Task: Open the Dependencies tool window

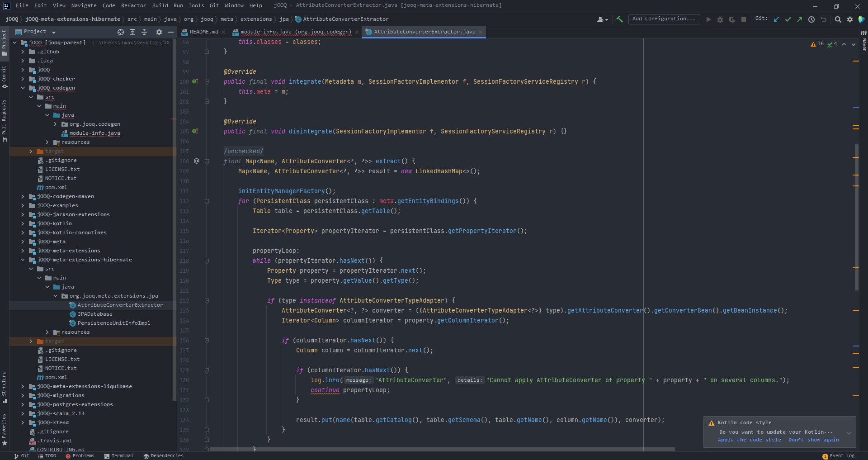Action: pos(163,456)
